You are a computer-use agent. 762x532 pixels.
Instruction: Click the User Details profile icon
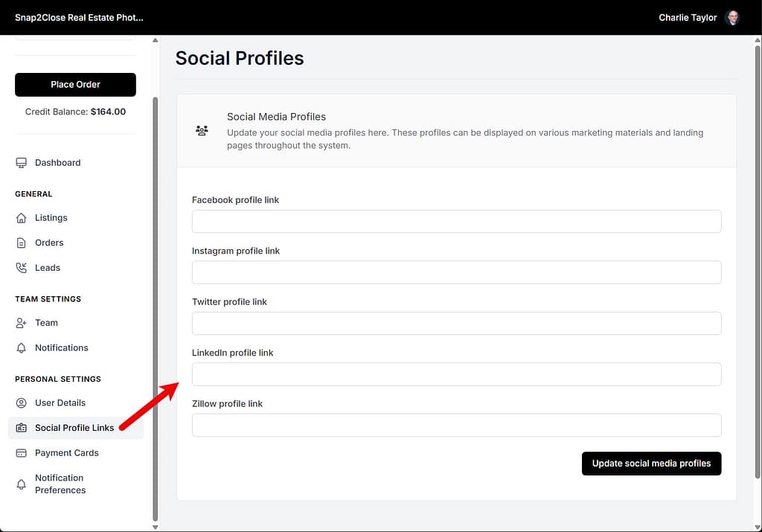(22, 403)
